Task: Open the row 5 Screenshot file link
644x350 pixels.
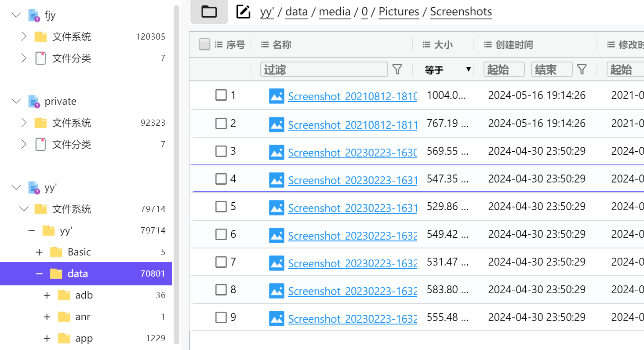Action: click(x=352, y=208)
